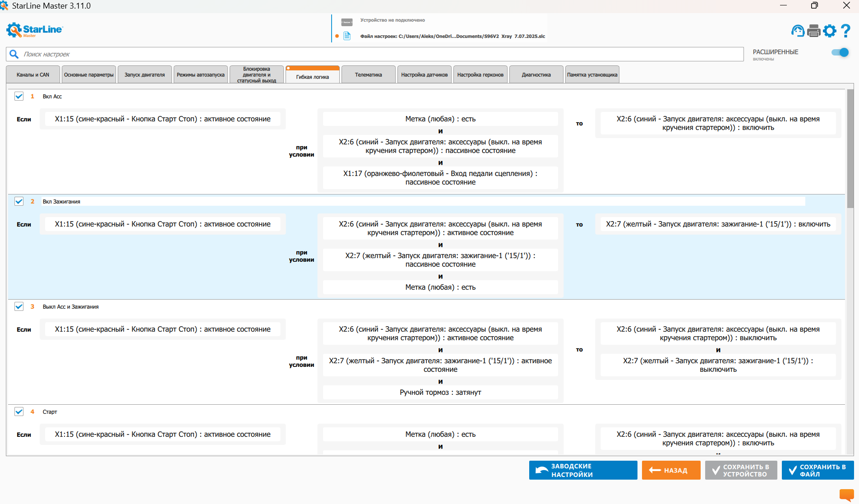This screenshot has width=859, height=504.
Task: Open application settings via the gear icon
Action: (830, 31)
